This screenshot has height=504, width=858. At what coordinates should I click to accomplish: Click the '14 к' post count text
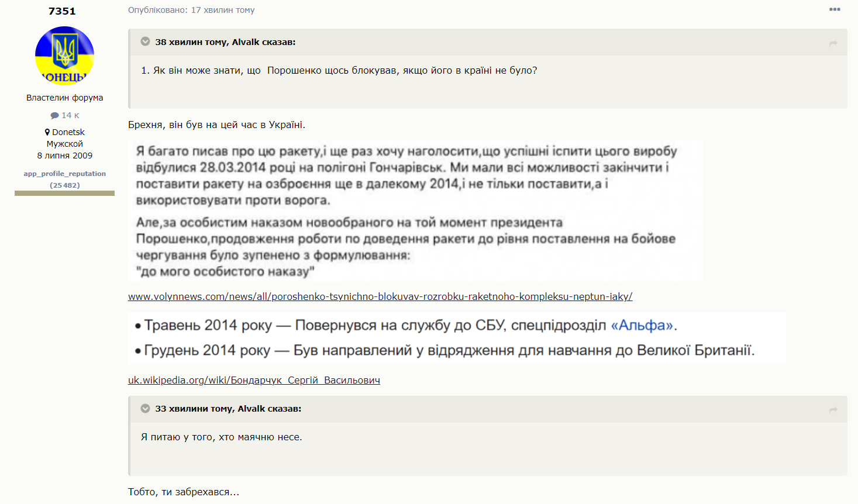[x=70, y=115]
